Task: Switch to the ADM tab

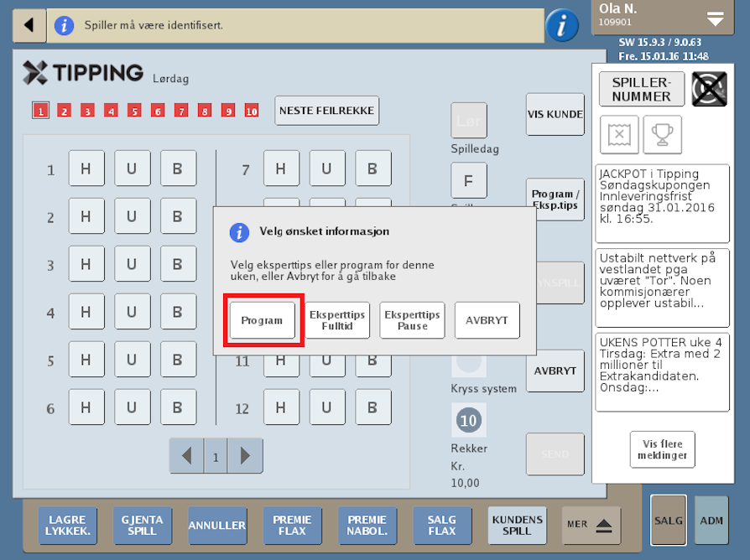Action: pyautogui.click(x=711, y=521)
